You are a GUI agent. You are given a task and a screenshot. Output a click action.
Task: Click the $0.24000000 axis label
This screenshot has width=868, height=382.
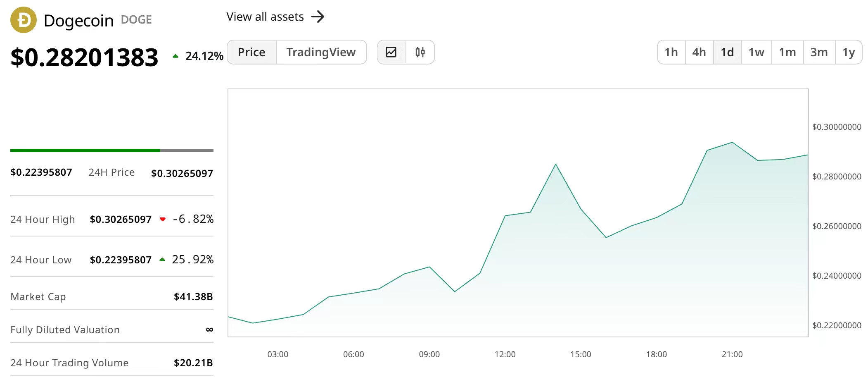point(837,276)
